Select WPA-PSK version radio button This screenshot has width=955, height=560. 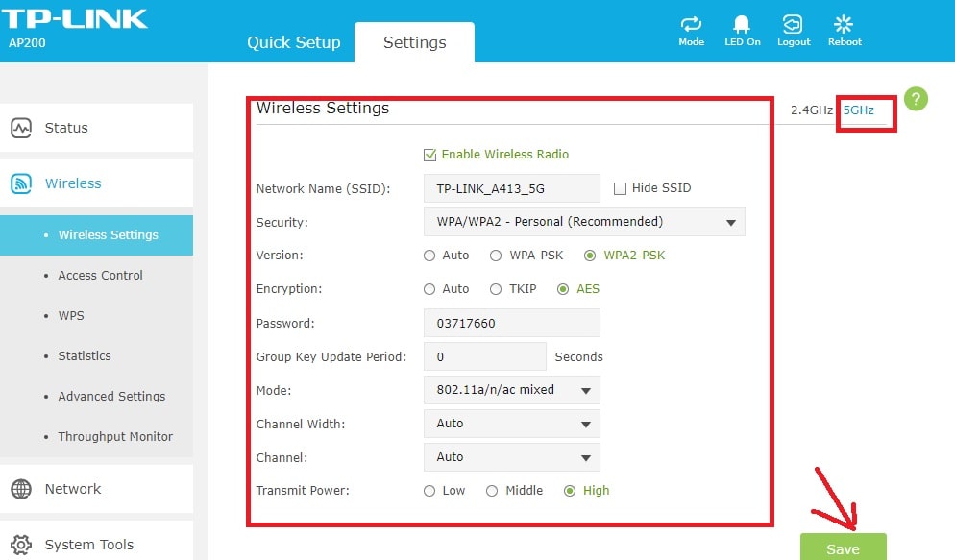point(496,256)
